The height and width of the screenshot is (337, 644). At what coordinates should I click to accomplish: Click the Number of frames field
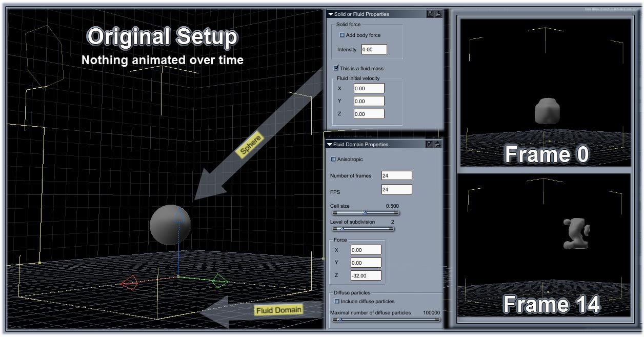396,175
